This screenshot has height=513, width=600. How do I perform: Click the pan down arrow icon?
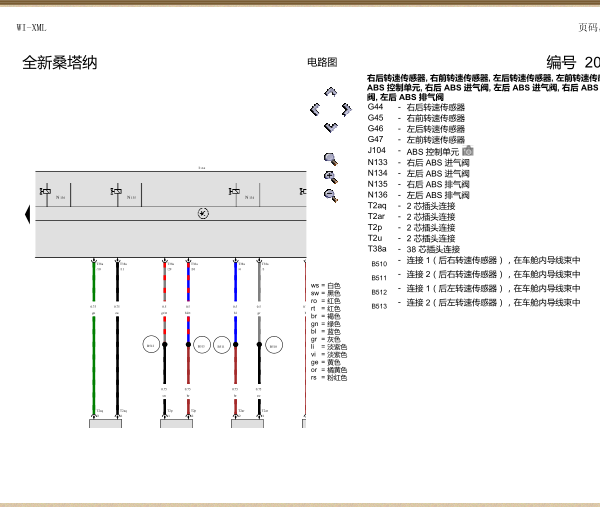331,127
